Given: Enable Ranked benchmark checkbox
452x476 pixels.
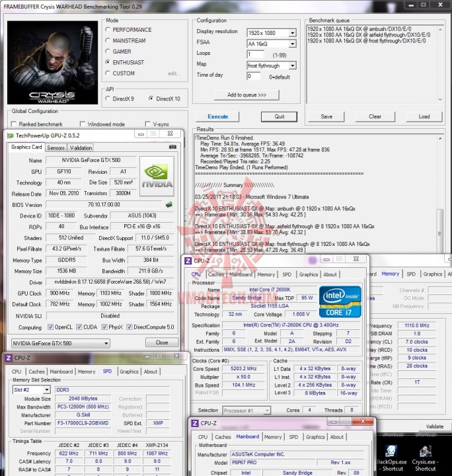Looking at the screenshot, I should (x=13, y=124).
